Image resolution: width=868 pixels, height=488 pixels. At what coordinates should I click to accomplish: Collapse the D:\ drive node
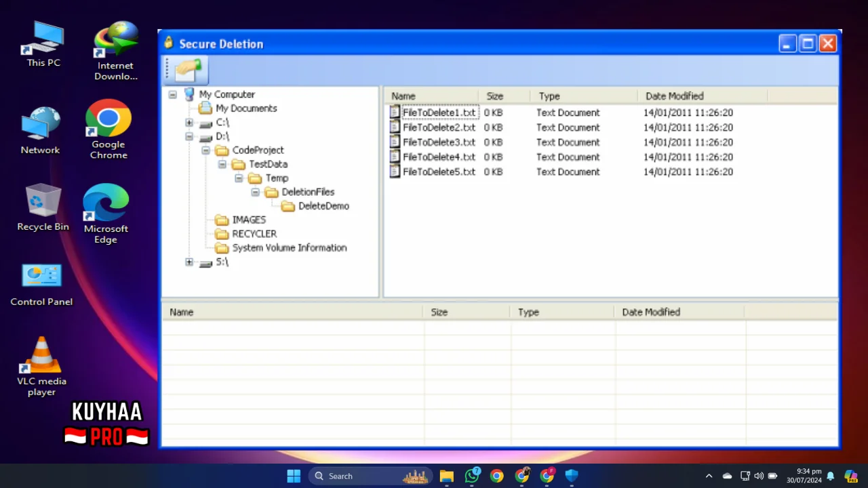coord(189,136)
